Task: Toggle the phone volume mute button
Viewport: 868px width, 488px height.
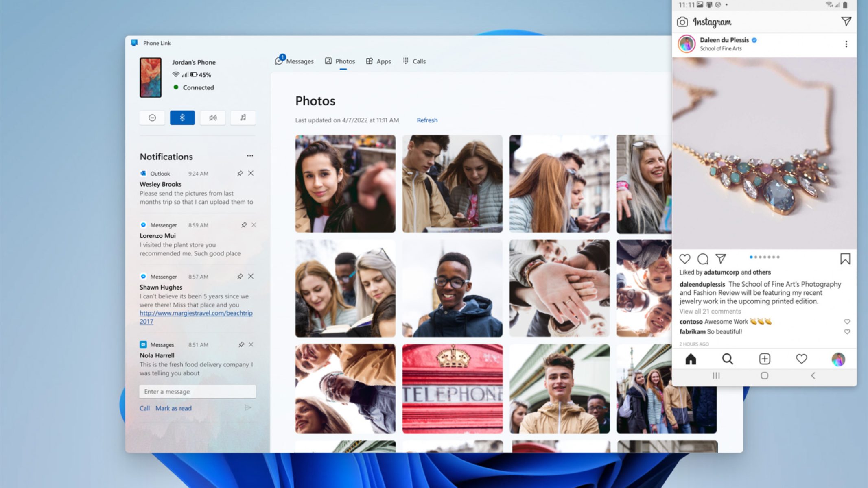Action: click(212, 118)
